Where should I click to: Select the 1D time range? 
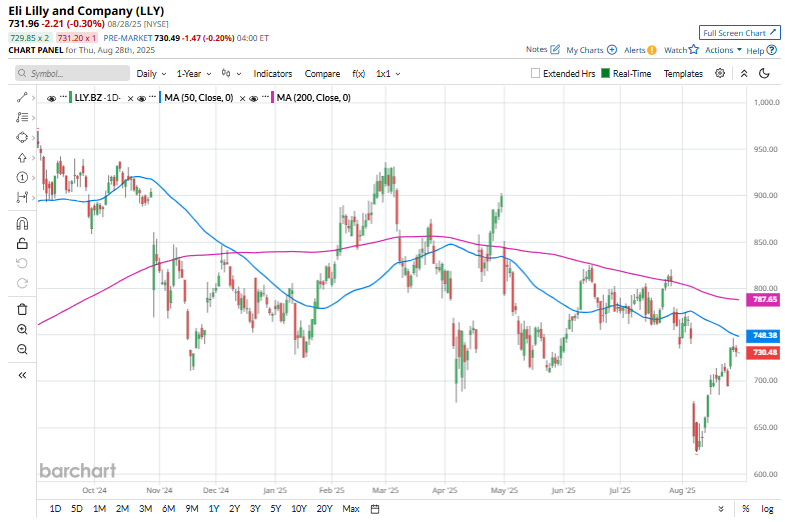55,509
